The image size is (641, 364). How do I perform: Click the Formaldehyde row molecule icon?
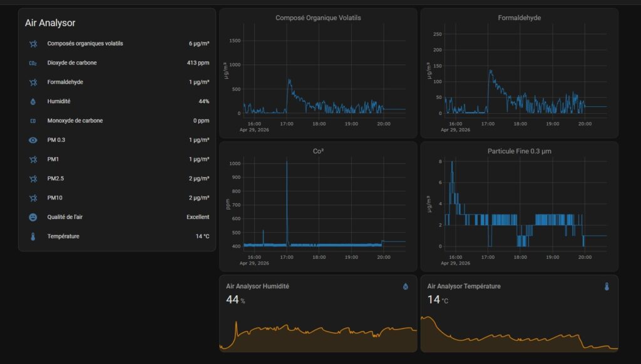[x=33, y=82]
